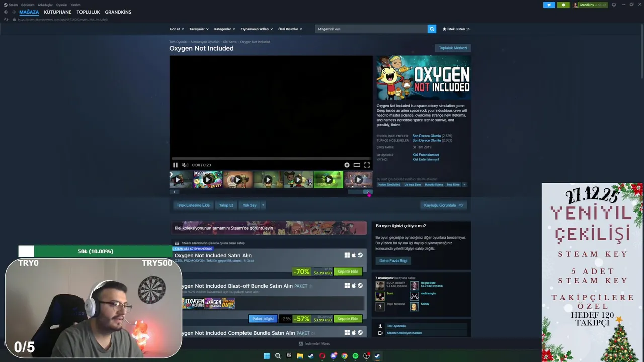Open the Klei collection banner
The width and height of the screenshot is (644, 362).
pos(269,228)
